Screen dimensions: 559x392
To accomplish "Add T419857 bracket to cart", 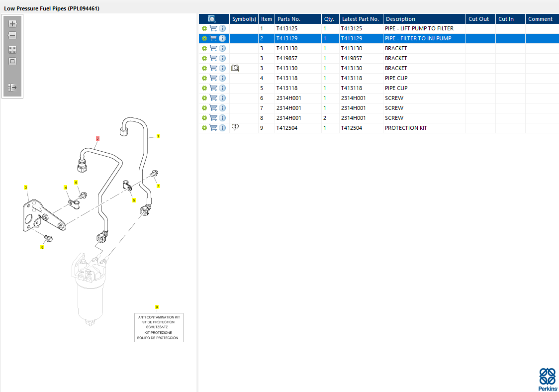I will pyautogui.click(x=213, y=58).
